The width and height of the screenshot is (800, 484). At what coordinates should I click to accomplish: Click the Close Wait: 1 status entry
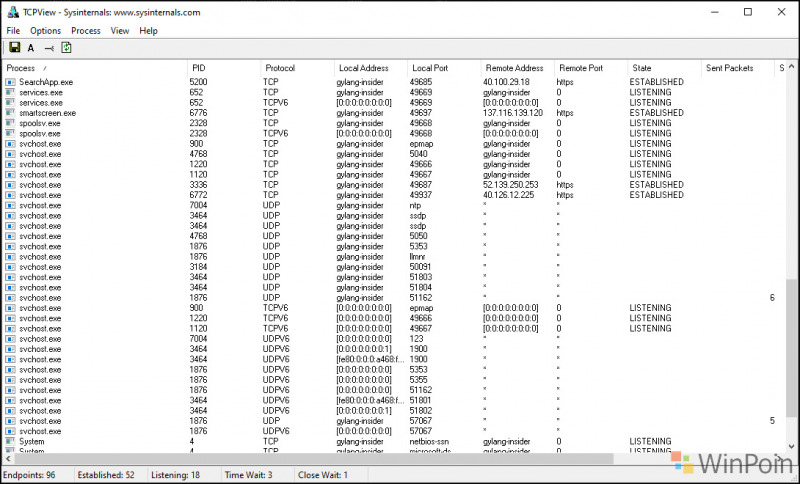323,475
